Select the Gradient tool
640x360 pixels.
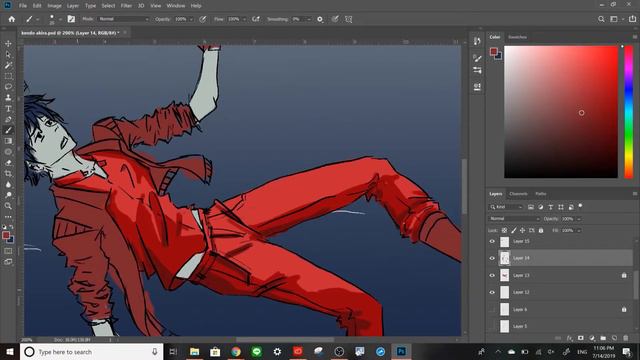(x=8, y=141)
